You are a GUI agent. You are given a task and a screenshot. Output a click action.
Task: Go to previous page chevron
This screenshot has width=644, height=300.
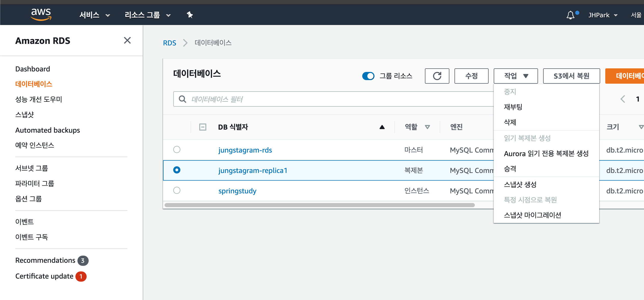(x=623, y=99)
